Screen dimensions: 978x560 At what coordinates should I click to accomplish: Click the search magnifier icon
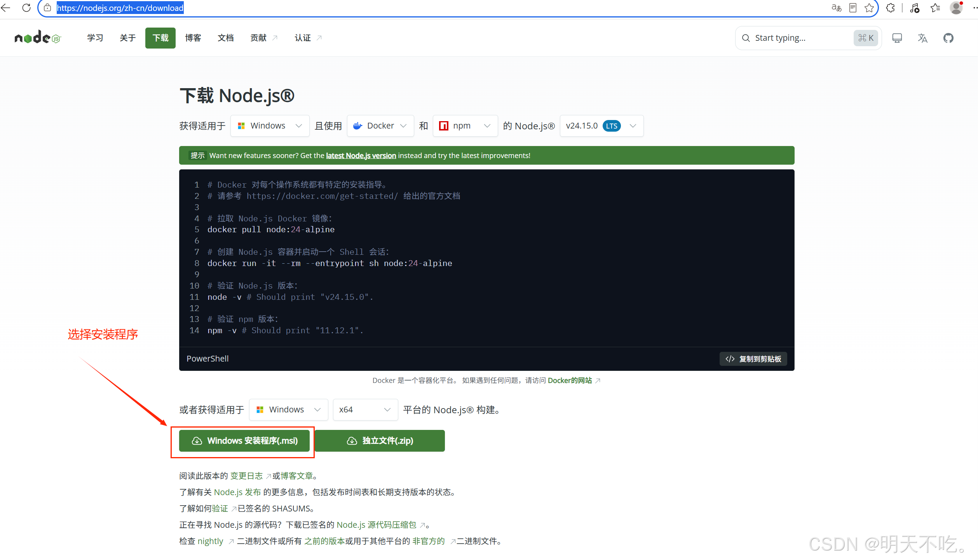(746, 38)
